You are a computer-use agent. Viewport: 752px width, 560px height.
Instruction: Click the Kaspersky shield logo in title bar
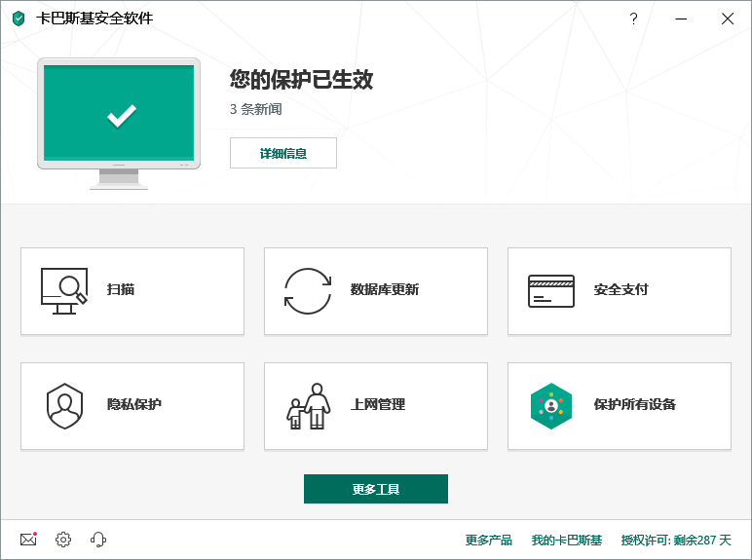point(19,19)
